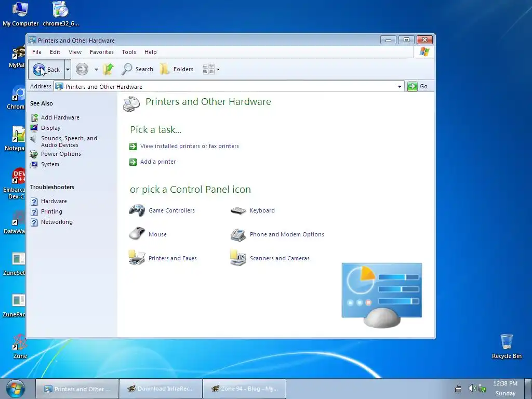Open the Phone and Modem Options icon
532x399 pixels.
point(238,234)
